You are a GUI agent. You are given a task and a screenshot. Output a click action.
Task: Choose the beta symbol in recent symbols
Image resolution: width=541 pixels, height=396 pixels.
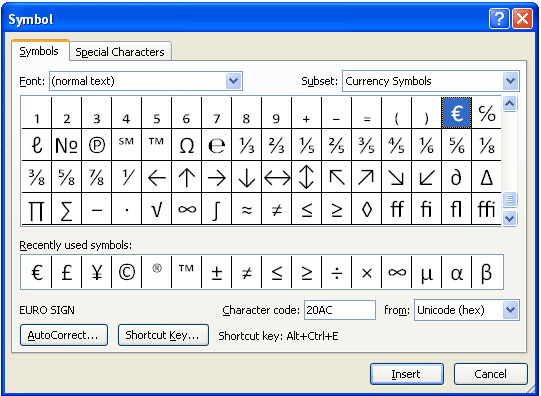point(486,273)
